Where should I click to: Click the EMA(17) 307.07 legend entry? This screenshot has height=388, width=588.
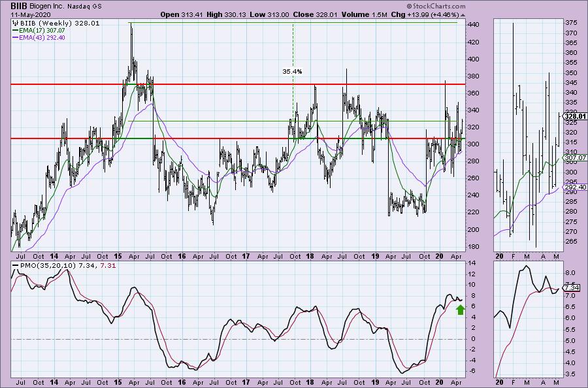click(x=39, y=30)
